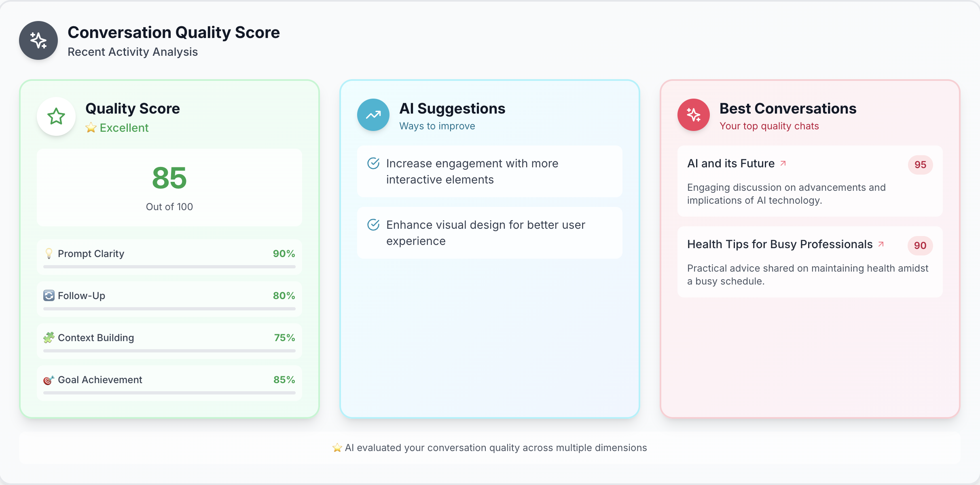Click the red sparkle icon on Best Conversations card
Image resolution: width=980 pixels, height=485 pixels.
point(693,114)
